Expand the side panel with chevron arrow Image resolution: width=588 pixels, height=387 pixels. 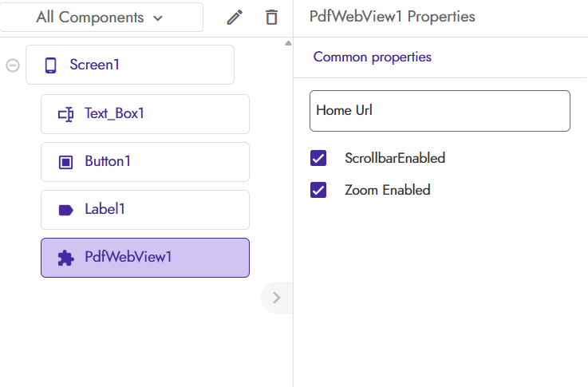(x=277, y=298)
